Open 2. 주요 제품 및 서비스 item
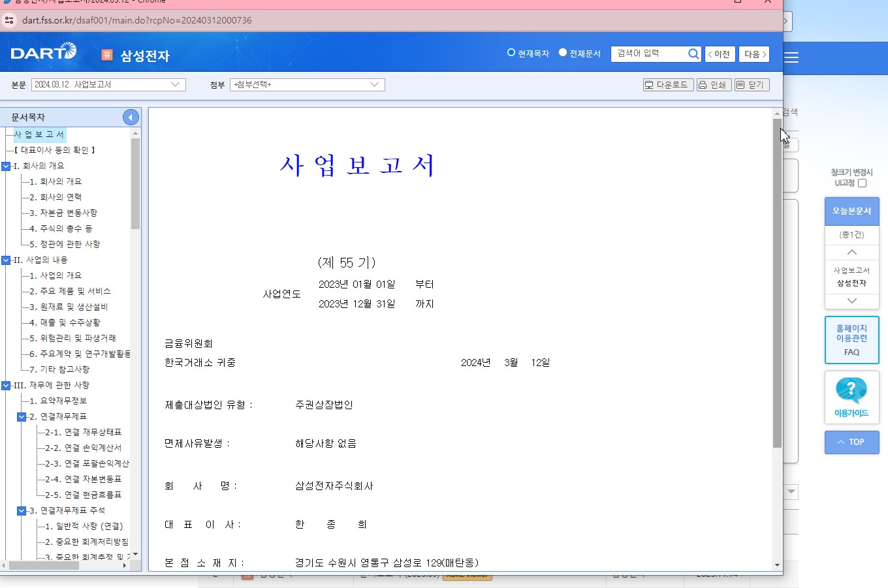The image size is (888, 588). click(70, 291)
